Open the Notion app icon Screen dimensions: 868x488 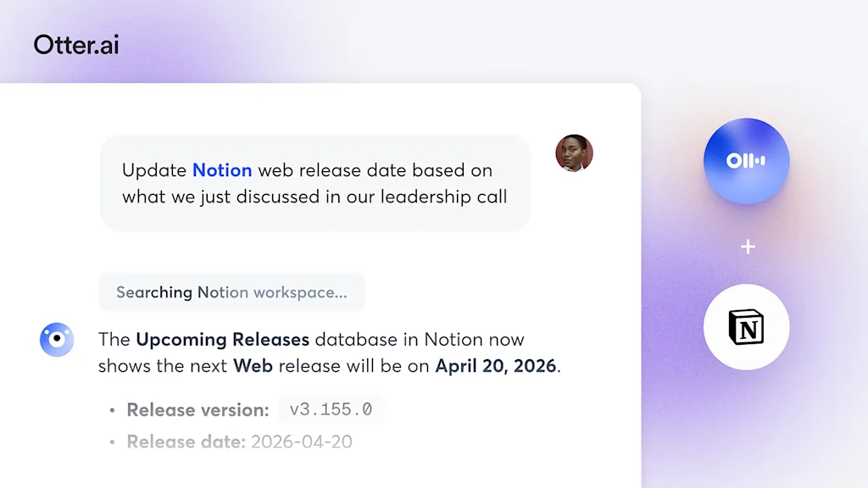click(746, 327)
